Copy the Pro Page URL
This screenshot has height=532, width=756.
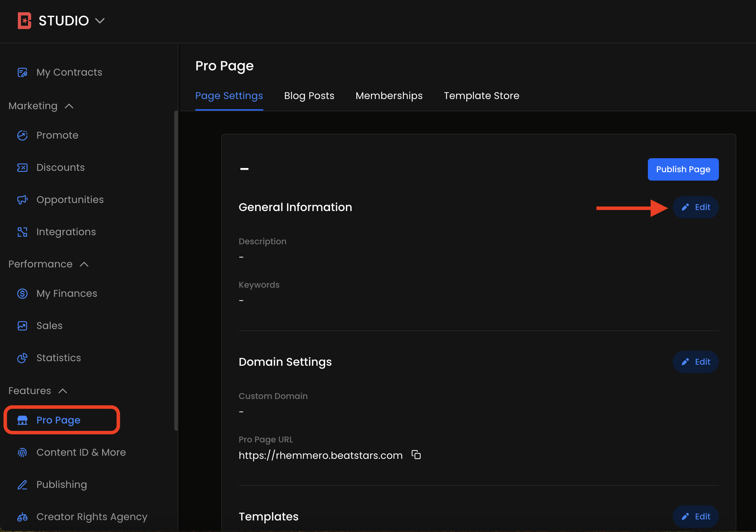pos(416,455)
